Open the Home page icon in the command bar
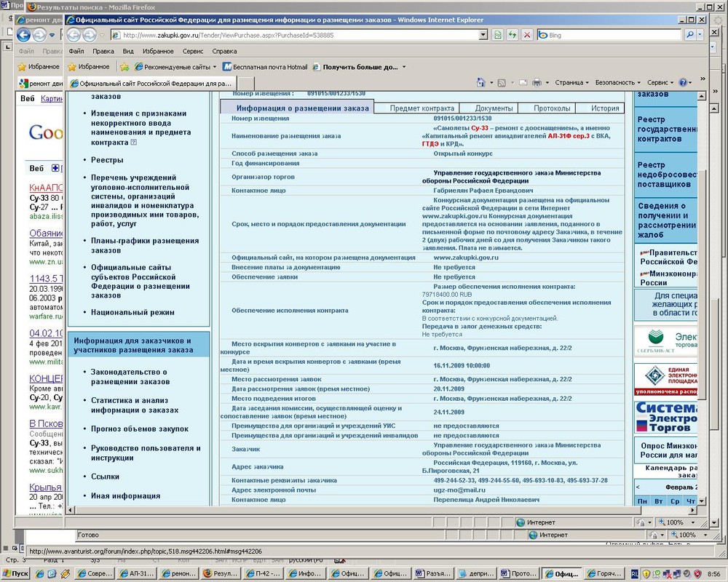 [x=481, y=82]
